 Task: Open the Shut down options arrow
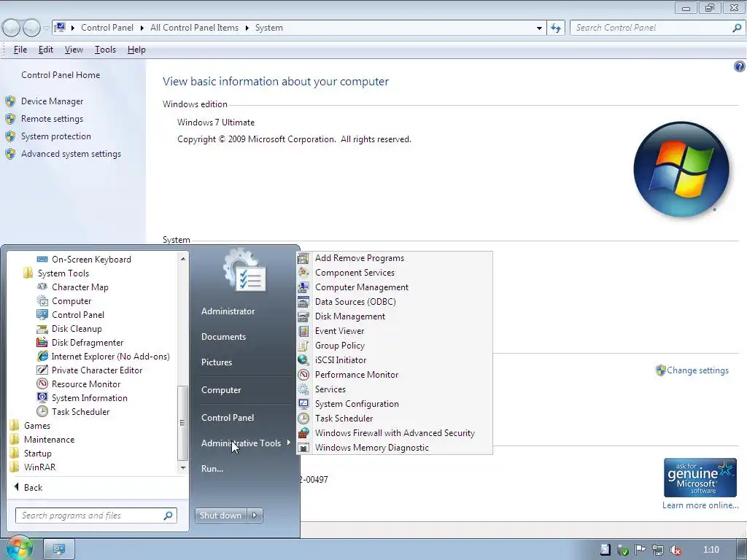(255, 516)
